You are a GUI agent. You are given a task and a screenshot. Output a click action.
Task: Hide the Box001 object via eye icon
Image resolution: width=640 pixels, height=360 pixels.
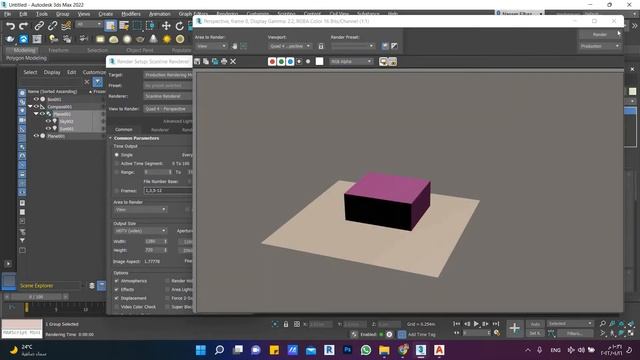coord(36,99)
